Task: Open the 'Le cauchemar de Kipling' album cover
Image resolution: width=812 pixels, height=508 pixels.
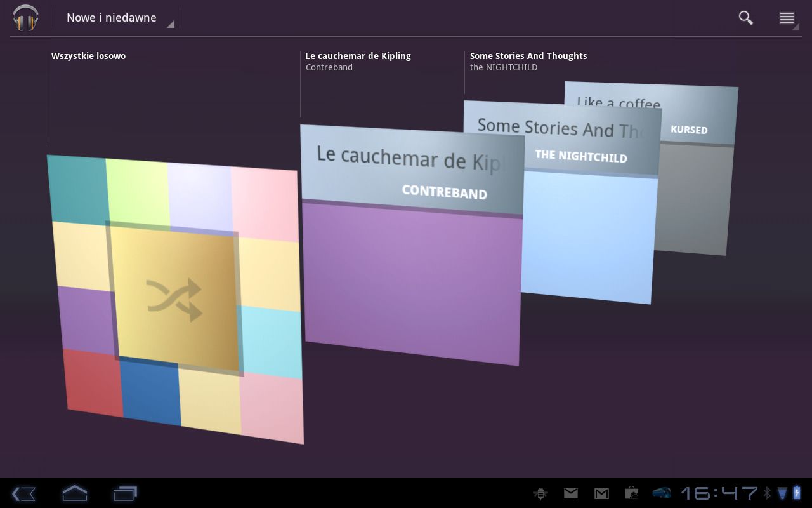Action: click(412, 244)
